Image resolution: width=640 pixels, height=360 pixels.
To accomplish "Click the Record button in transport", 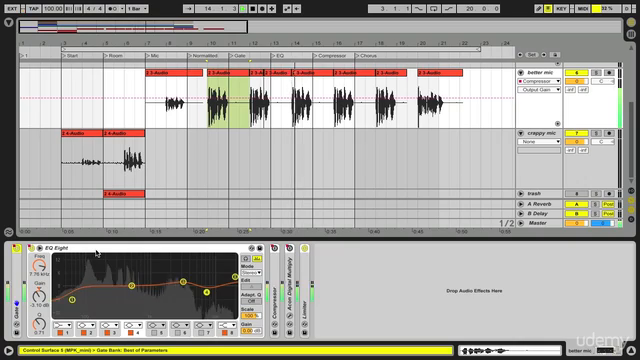I will tap(262, 9).
